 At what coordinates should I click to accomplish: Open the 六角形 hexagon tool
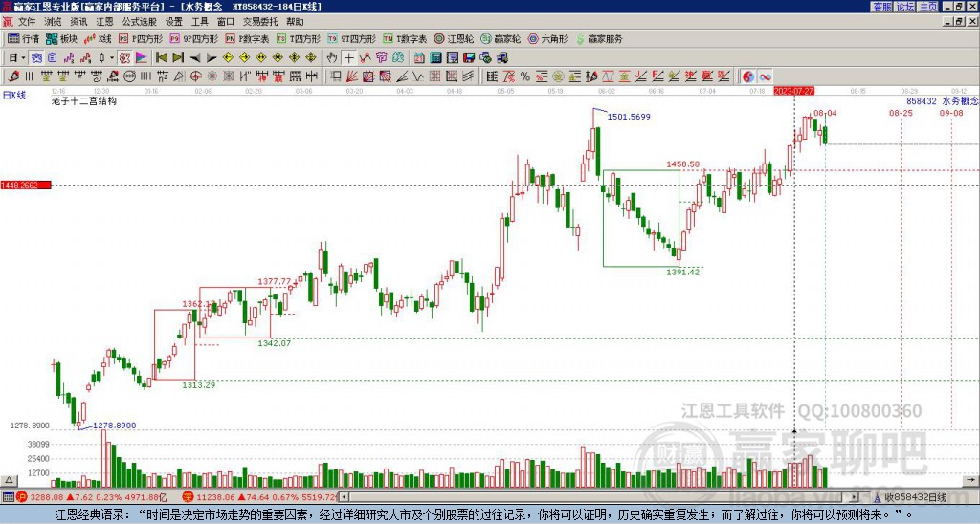pyautogui.click(x=548, y=38)
